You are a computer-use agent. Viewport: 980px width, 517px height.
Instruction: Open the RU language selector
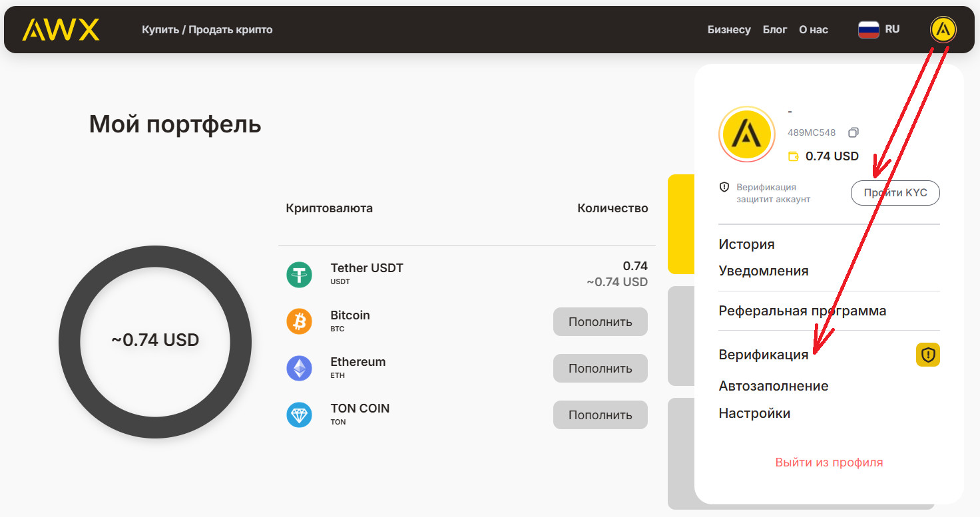[879, 29]
